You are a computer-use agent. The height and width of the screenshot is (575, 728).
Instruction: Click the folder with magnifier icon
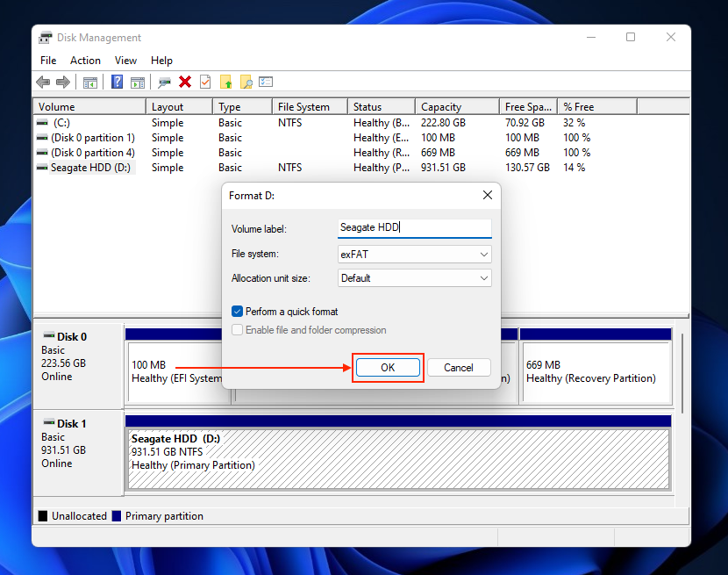246,82
